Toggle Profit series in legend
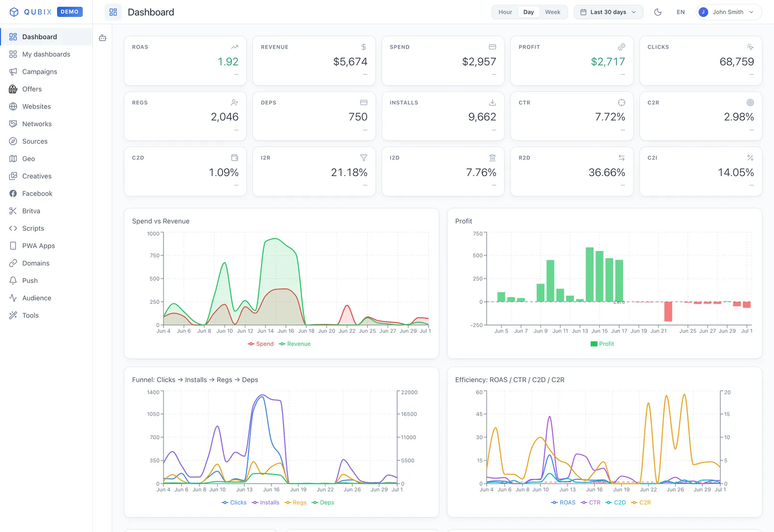 point(602,344)
